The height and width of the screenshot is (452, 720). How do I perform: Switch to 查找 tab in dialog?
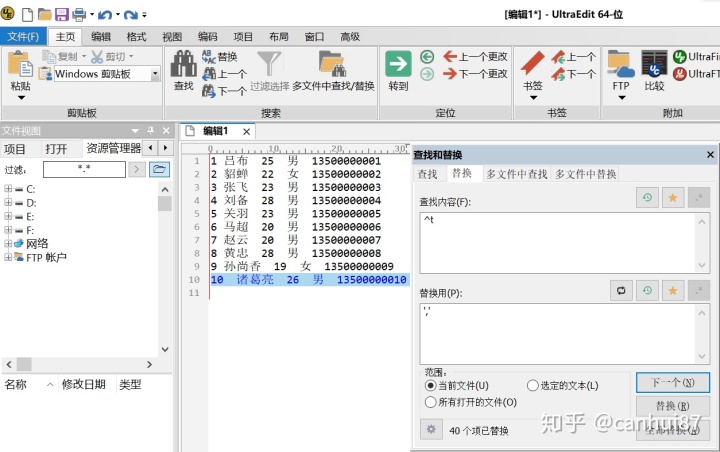pyautogui.click(x=428, y=174)
